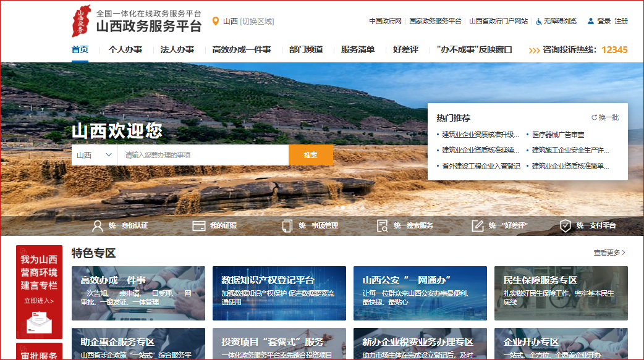This screenshot has width=644, height=360.
Task: Click the orange 搜索 button
Action: (310, 155)
